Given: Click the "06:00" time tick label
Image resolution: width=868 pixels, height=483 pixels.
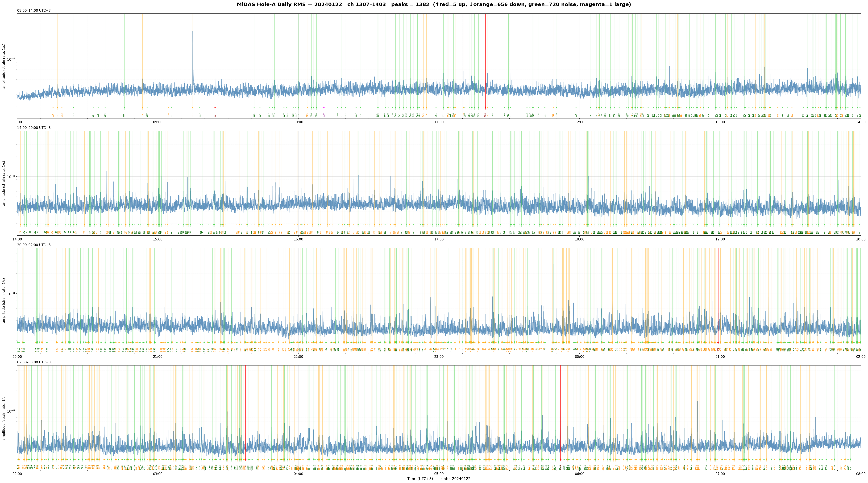Looking at the screenshot, I should tap(580, 474).
